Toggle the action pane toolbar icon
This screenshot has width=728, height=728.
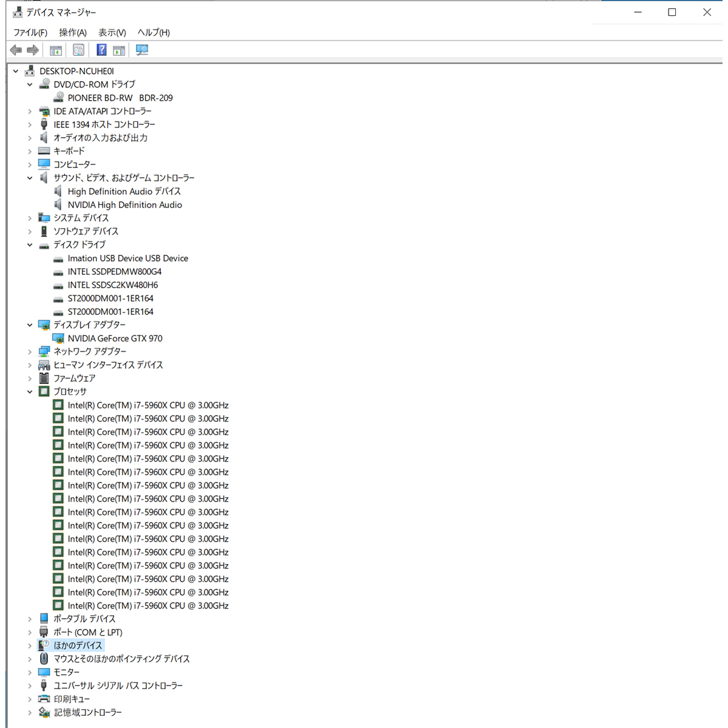pos(119,50)
